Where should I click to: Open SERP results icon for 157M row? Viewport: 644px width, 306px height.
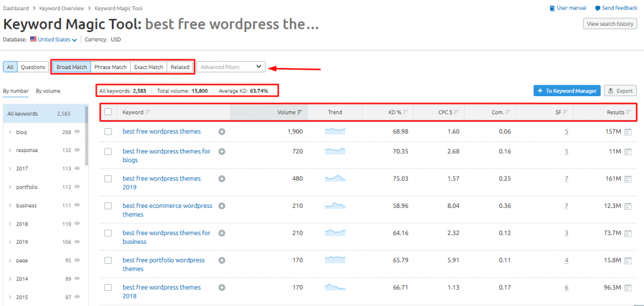click(628, 132)
